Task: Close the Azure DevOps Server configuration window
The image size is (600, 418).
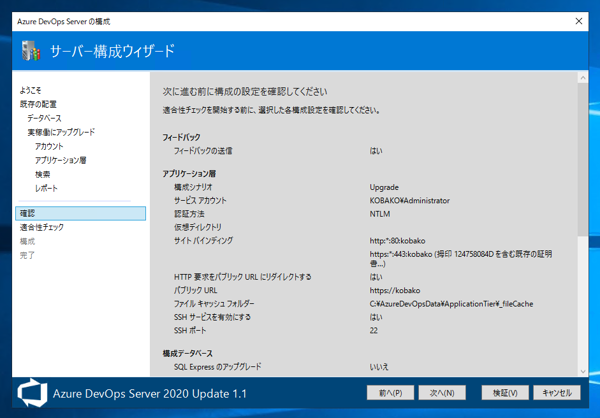Action: [x=579, y=21]
